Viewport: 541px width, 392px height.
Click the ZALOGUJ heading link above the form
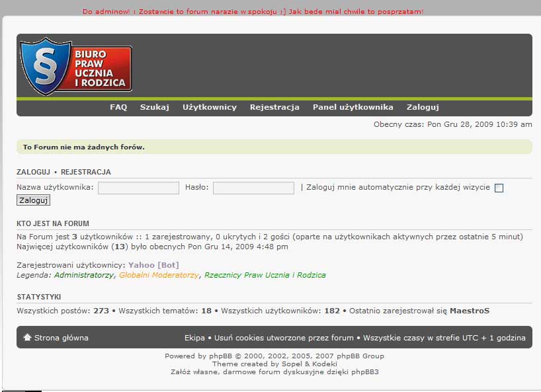(34, 172)
